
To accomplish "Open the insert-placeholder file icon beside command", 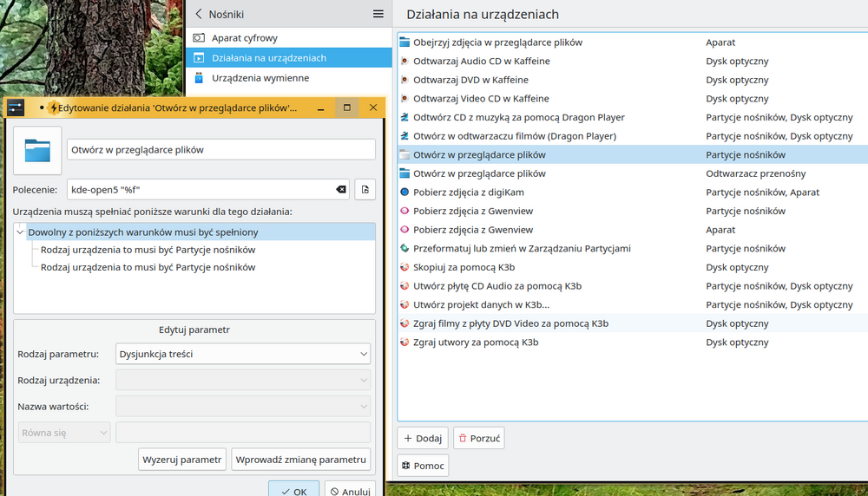I will click(x=365, y=190).
